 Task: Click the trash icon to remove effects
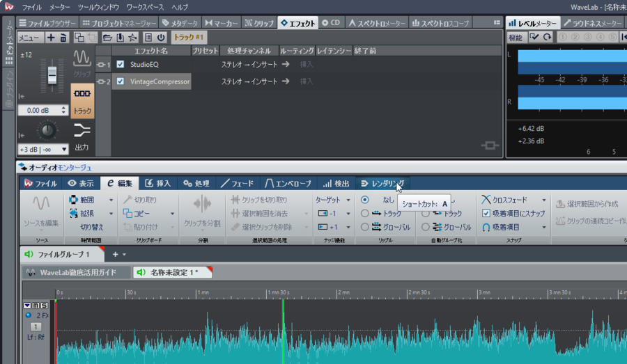point(63,38)
